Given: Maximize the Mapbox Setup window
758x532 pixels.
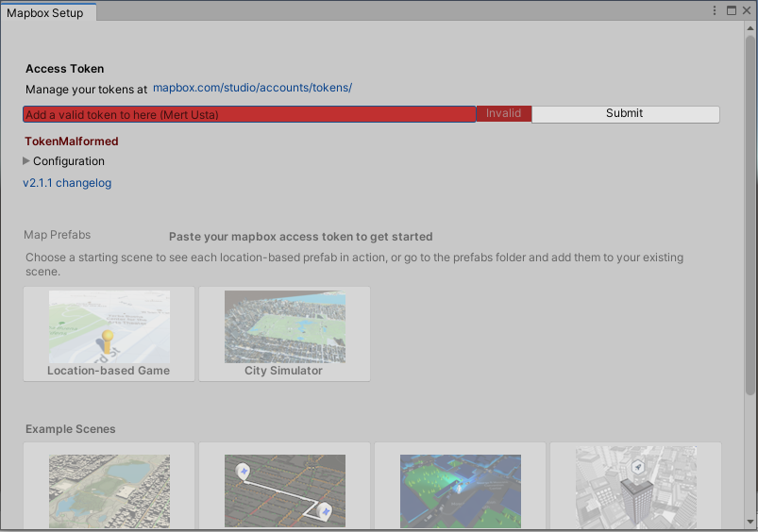Looking at the screenshot, I should click(732, 10).
